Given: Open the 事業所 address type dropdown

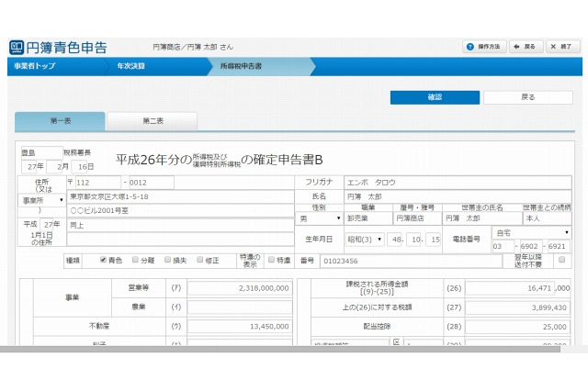Looking at the screenshot, I should pos(42,200).
